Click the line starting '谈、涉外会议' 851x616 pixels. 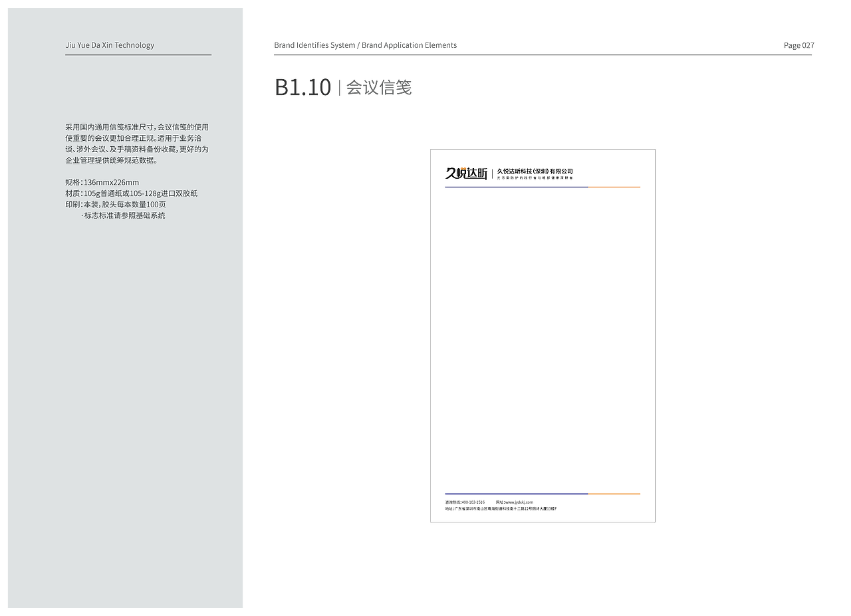pyautogui.click(x=137, y=149)
